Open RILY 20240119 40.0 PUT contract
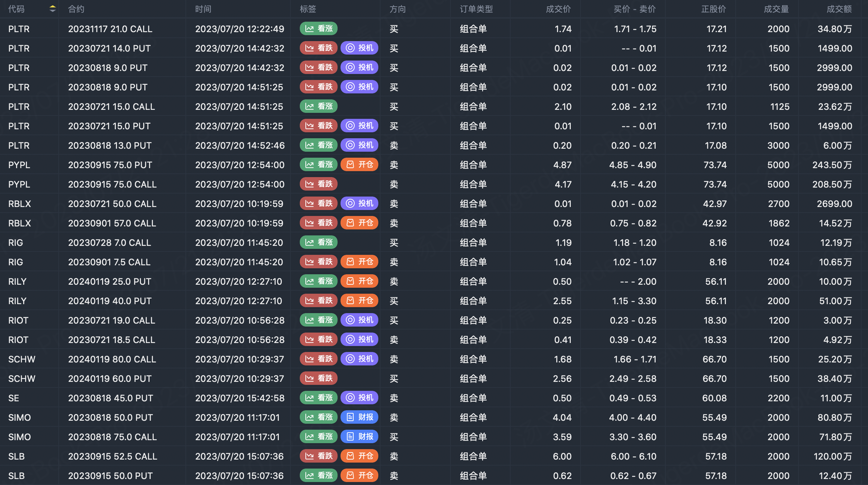The width and height of the screenshot is (868, 485). 110,301
